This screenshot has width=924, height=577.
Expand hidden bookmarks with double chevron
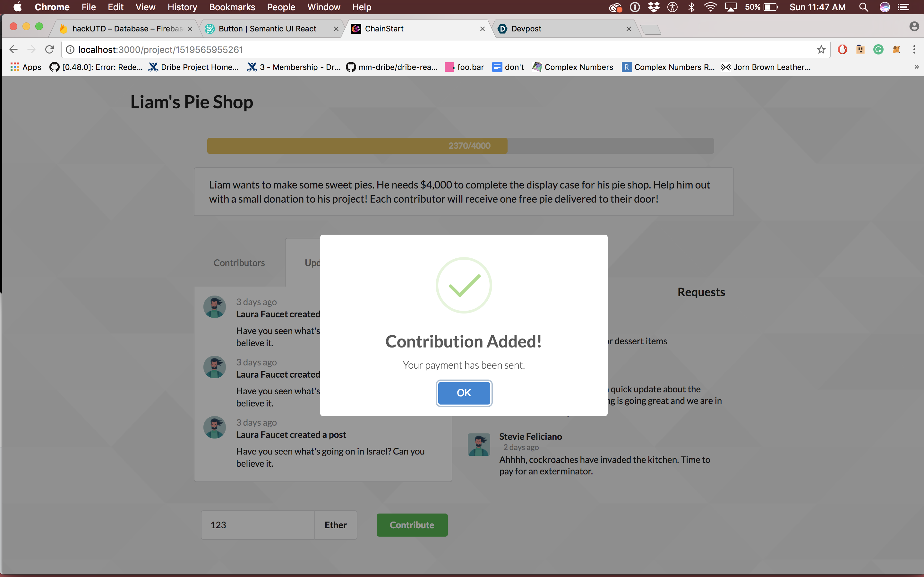[x=916, y=67]
